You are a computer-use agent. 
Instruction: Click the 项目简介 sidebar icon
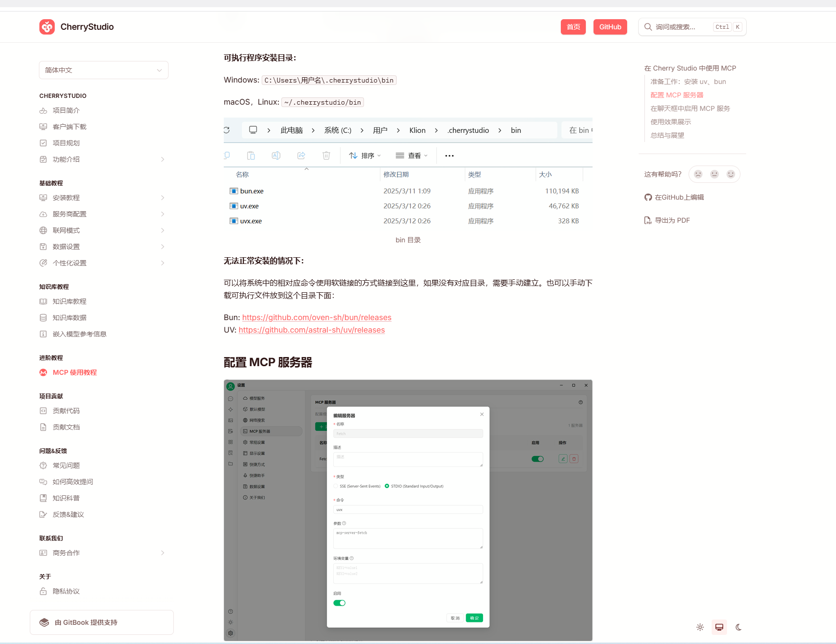pyautogui.click(x=43, y=110)
